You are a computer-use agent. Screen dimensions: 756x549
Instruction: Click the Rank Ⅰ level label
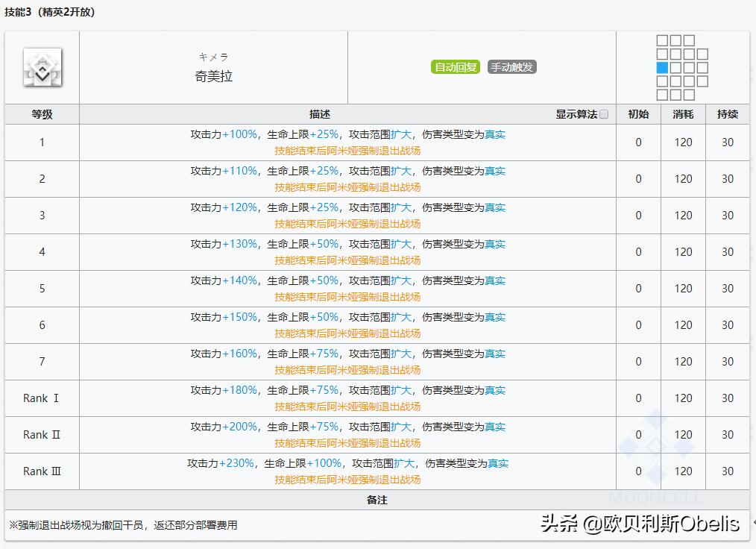41,398
